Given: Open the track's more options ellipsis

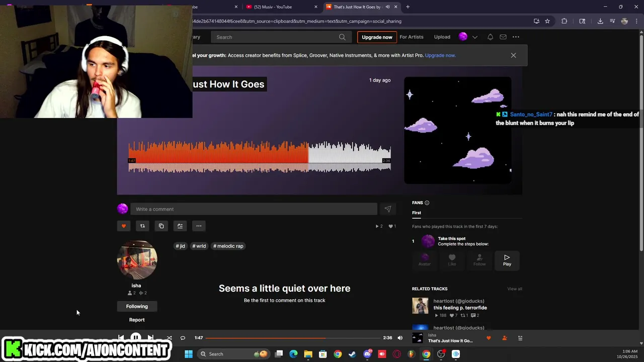Looking at the screenshot, I should pyautogui.click(x=199, y=226).
